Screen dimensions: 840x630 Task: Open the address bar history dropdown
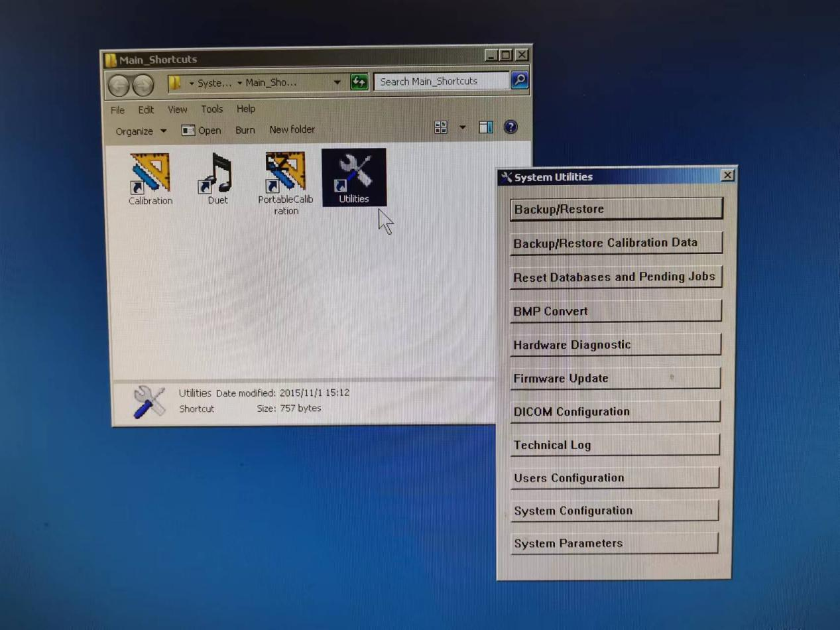(337, 83)
